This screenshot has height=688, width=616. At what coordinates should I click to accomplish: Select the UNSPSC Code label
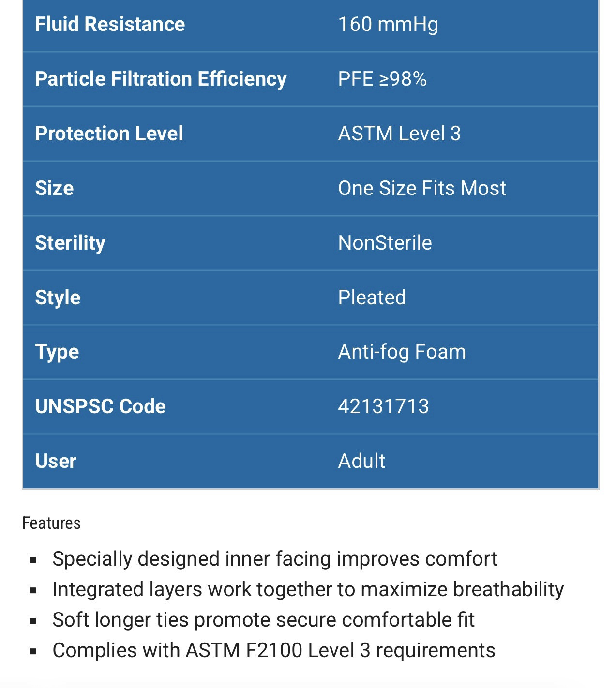pyautogui.click(x=100, y=406)
